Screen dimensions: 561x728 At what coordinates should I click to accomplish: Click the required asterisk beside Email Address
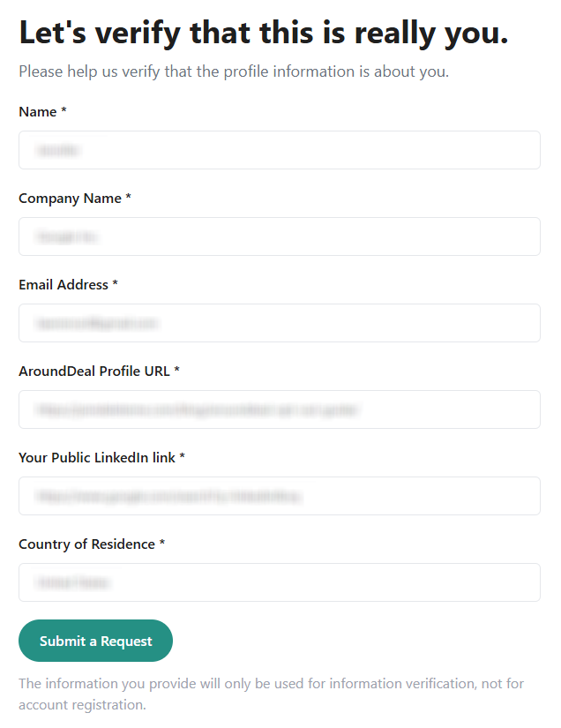116,284
